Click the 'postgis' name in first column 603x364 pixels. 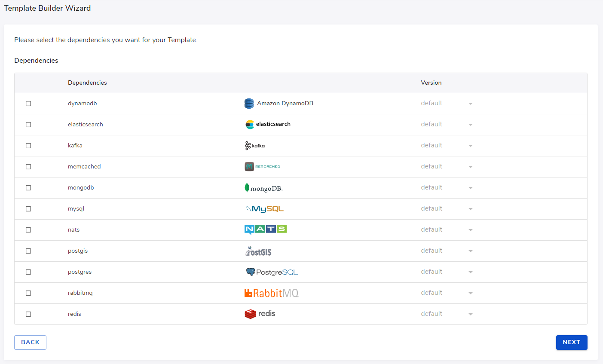[78, 251]
